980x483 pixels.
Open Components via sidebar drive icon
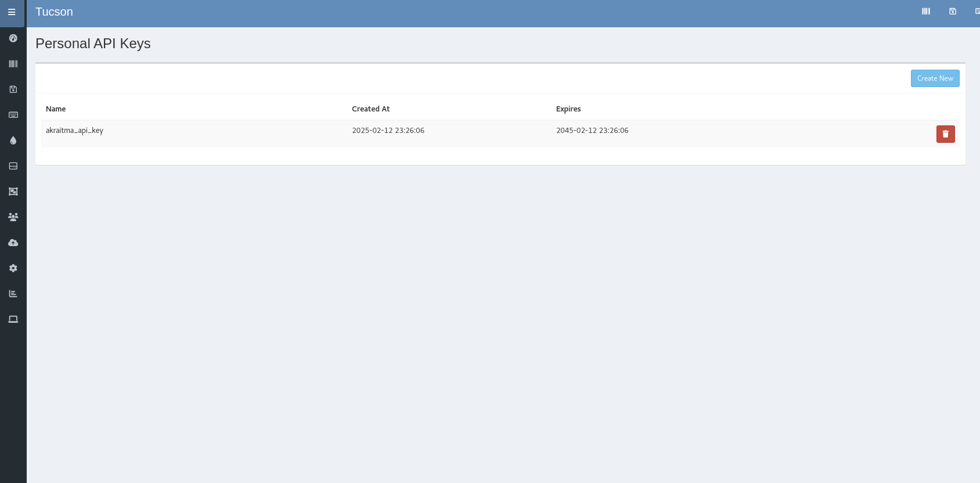pos(13,166)
